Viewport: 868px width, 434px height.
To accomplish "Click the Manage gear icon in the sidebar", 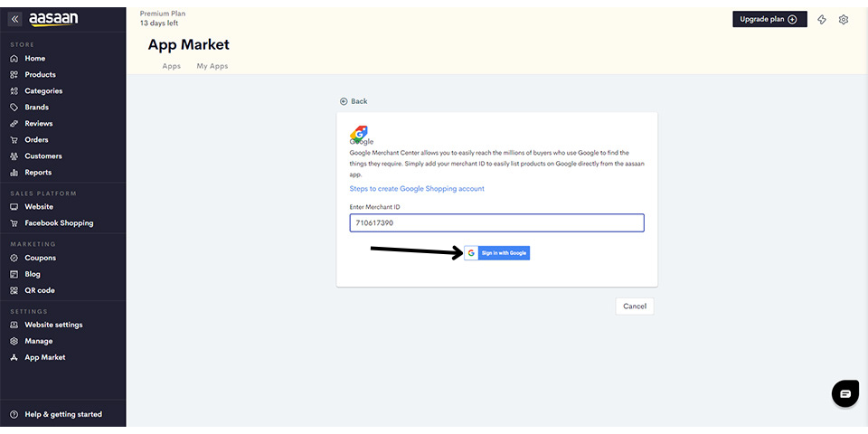I will click(x=14, y=341).
